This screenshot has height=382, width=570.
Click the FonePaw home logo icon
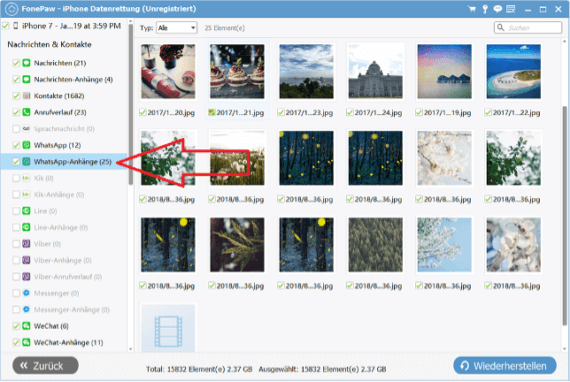[12, 9]
